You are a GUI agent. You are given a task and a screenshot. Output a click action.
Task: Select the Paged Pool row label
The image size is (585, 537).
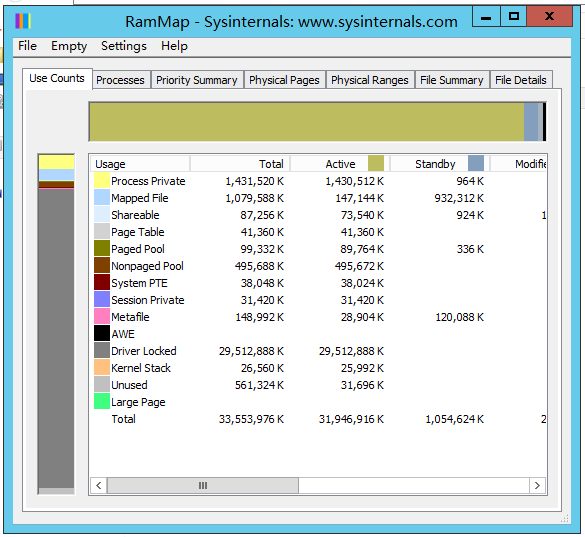click(138, 249)
